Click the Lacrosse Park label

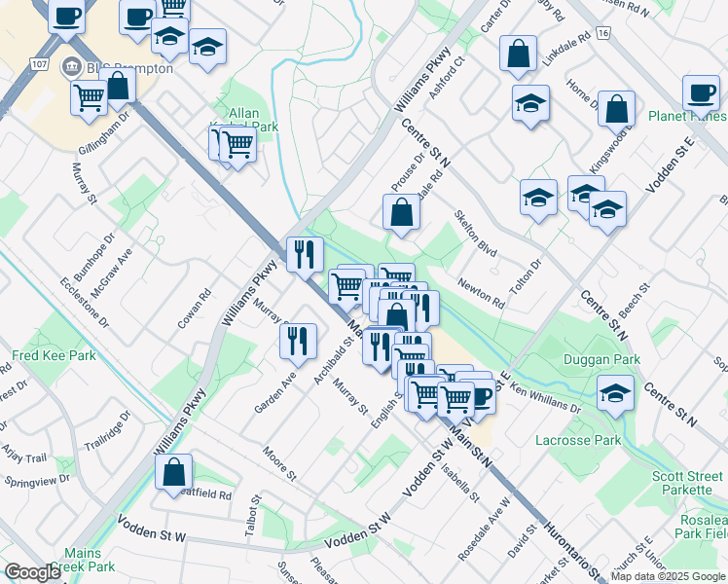[x=578, y=440]
